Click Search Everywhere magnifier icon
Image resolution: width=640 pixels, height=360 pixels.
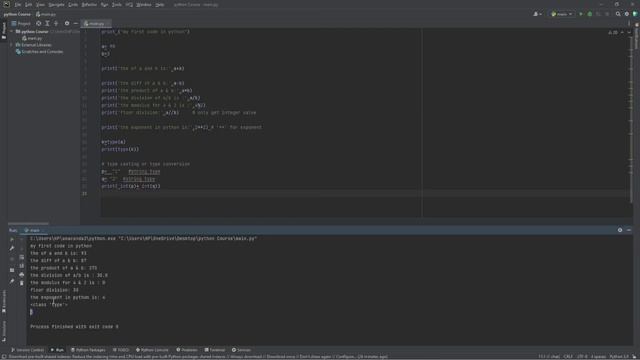[618, 14]
